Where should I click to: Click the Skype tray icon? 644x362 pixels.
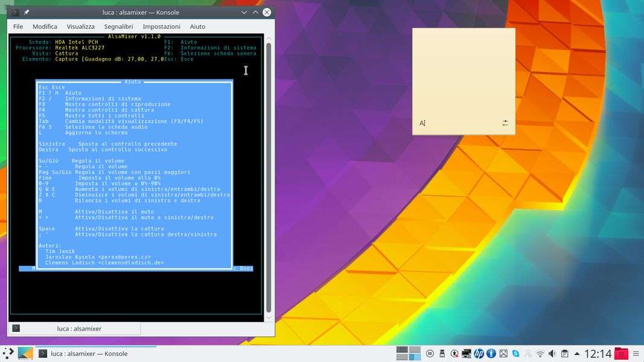pos(516,354)
